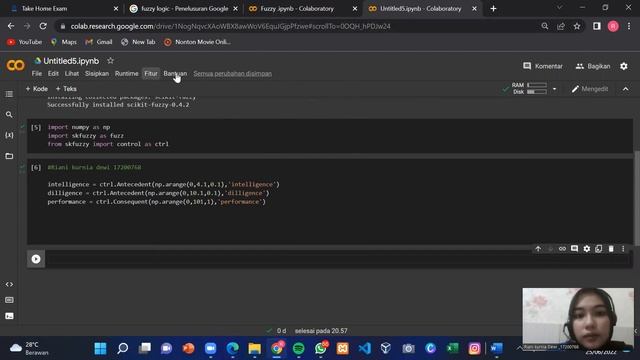
Task: Run the empty code cell
Action: (36, 259)
